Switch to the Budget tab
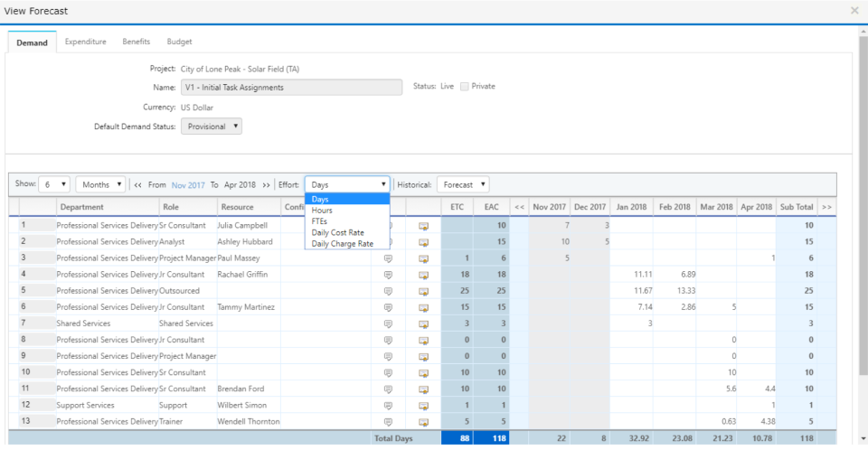Image resolution: width=868 pixels, height=450 pixels. [179, 42]
